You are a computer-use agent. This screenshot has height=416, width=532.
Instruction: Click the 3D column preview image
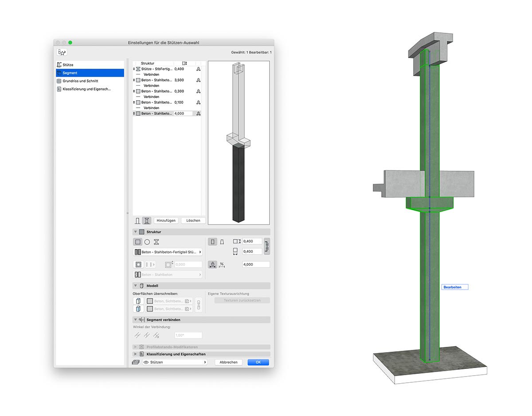click(239, 143)
